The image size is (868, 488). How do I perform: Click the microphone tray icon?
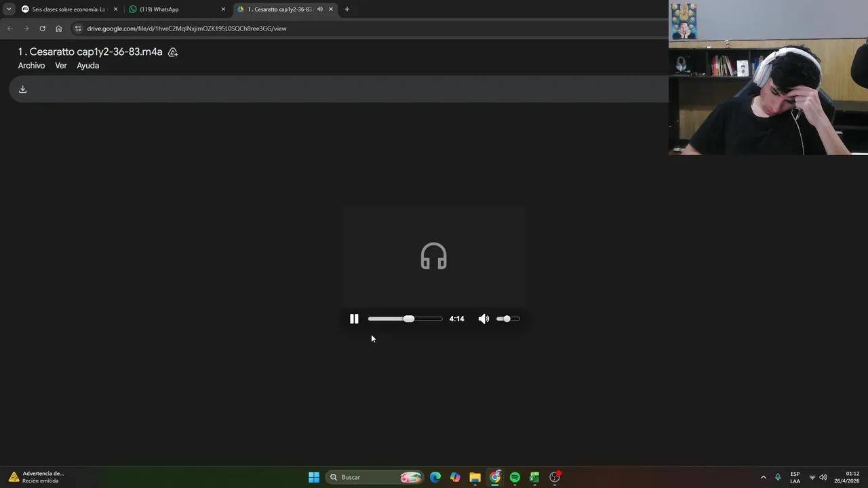tap(778, 477)
